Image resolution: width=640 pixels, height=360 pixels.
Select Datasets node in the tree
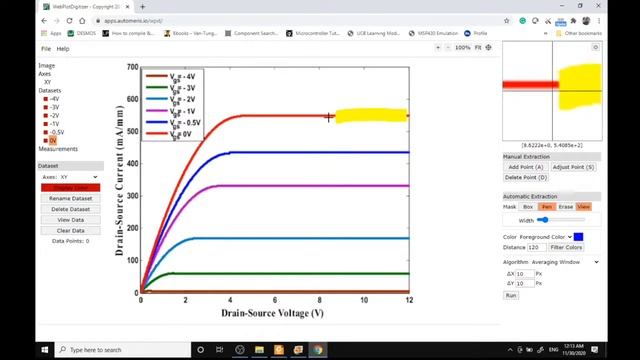click(x=49, y=90)
